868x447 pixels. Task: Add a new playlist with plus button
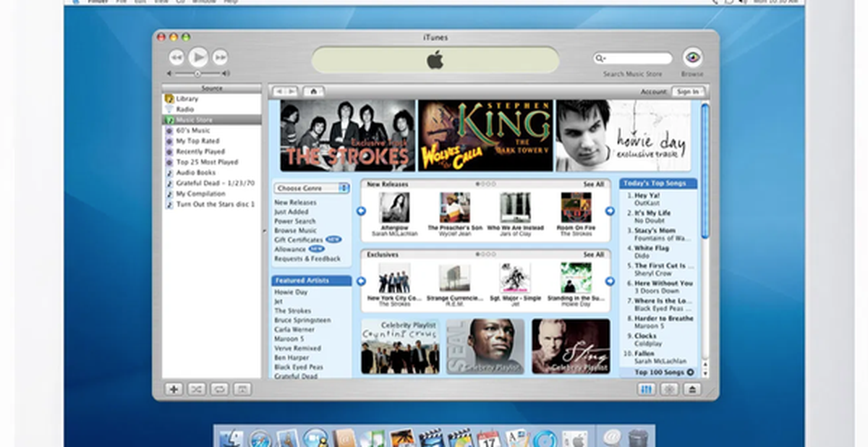point(174,389)
